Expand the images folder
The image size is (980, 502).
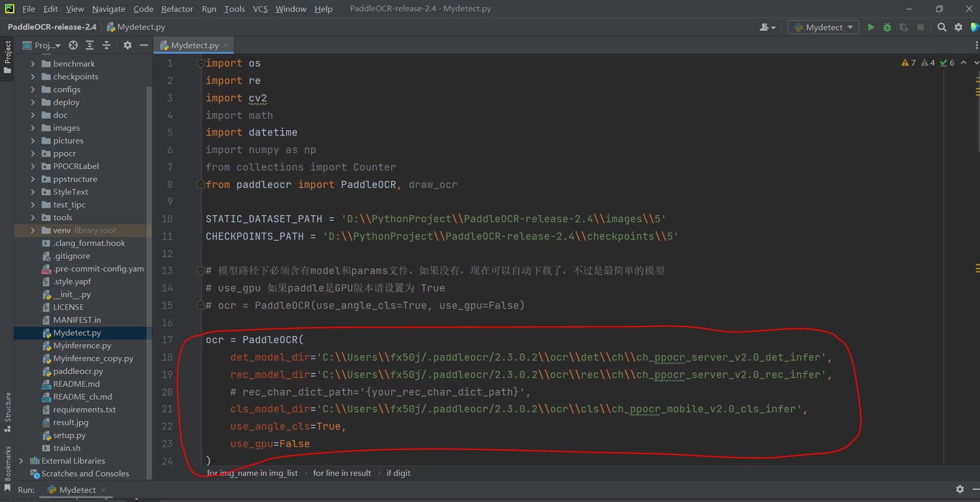pyautogui.click(x=33, y=128)
